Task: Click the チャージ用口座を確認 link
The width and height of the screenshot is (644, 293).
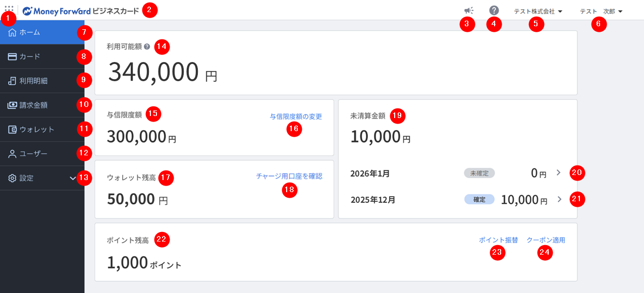Action: coord(289,177)
